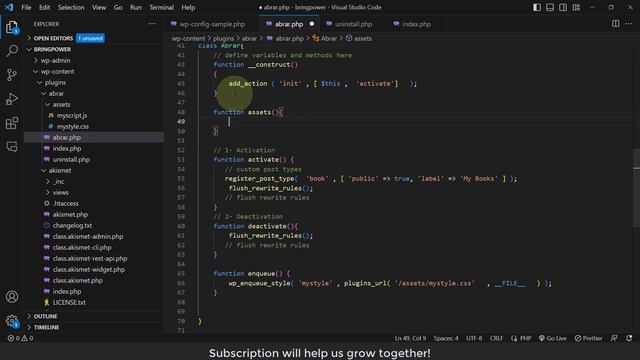Switch to uninstall.php editor tab

click(353, 24)
